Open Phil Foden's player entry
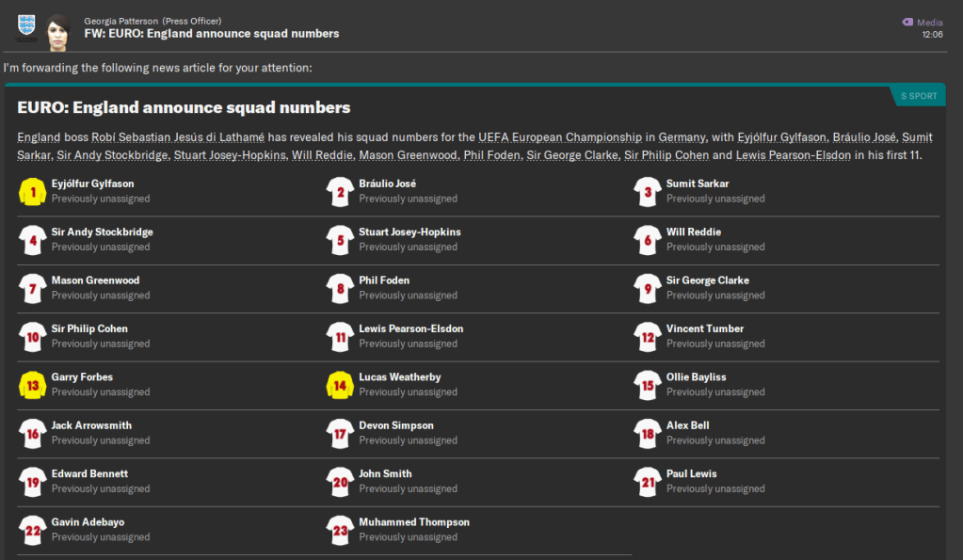This screenshot has width=963, height=560. [x=384, y=280]
